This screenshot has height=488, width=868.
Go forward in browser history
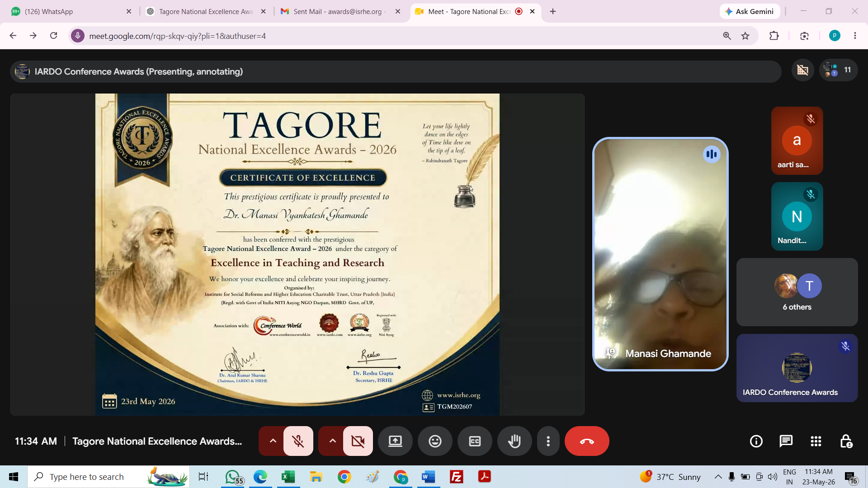[x=33, y=36]
